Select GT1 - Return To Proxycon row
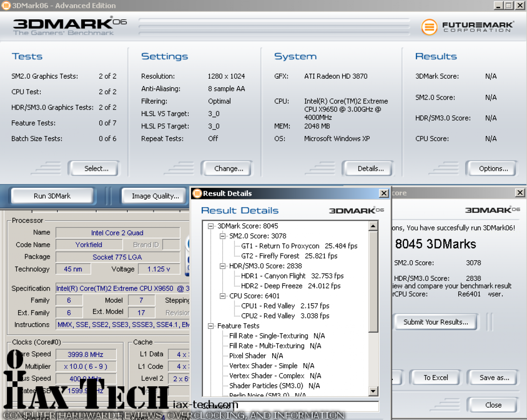 tap(299, 246)
